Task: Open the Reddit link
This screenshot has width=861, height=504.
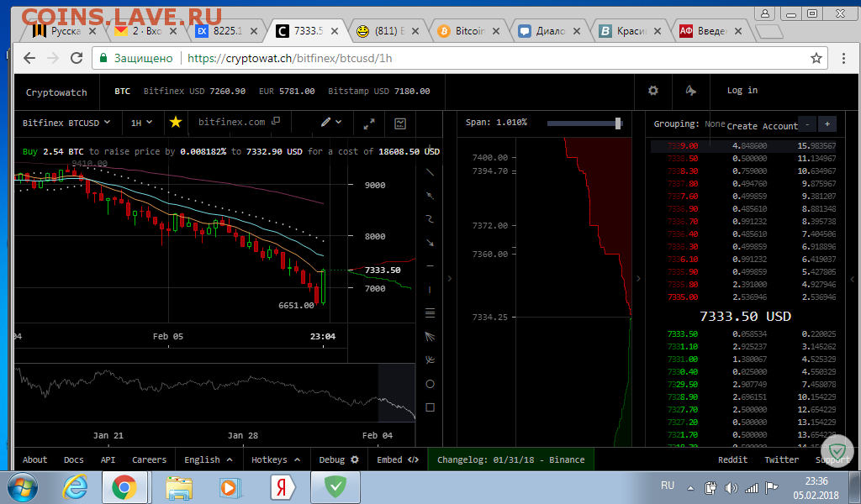Action: tap(732, 459)
